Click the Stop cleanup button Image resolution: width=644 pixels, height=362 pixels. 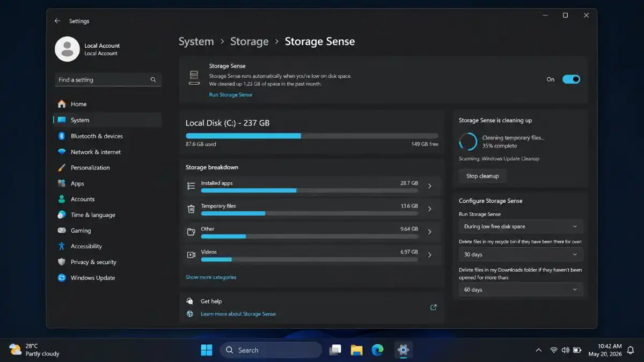point(482,176)
